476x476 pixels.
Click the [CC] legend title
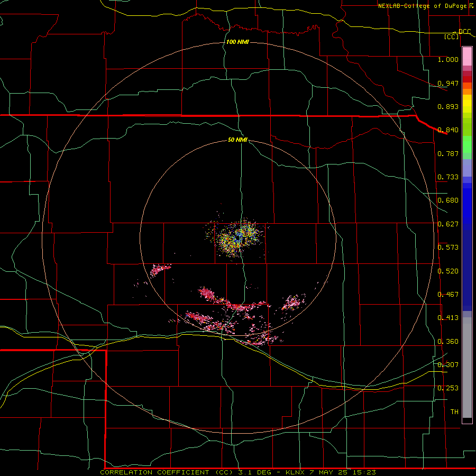click(x=452, y=36)
